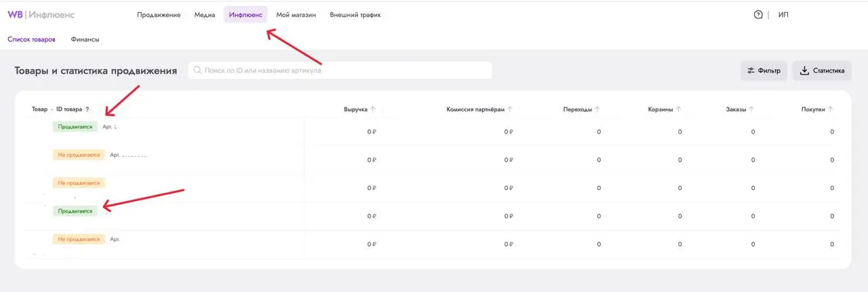Screen dimensions: 868x292
Task: Switch to the Финансы tab
Action: [x=85, y=39]
